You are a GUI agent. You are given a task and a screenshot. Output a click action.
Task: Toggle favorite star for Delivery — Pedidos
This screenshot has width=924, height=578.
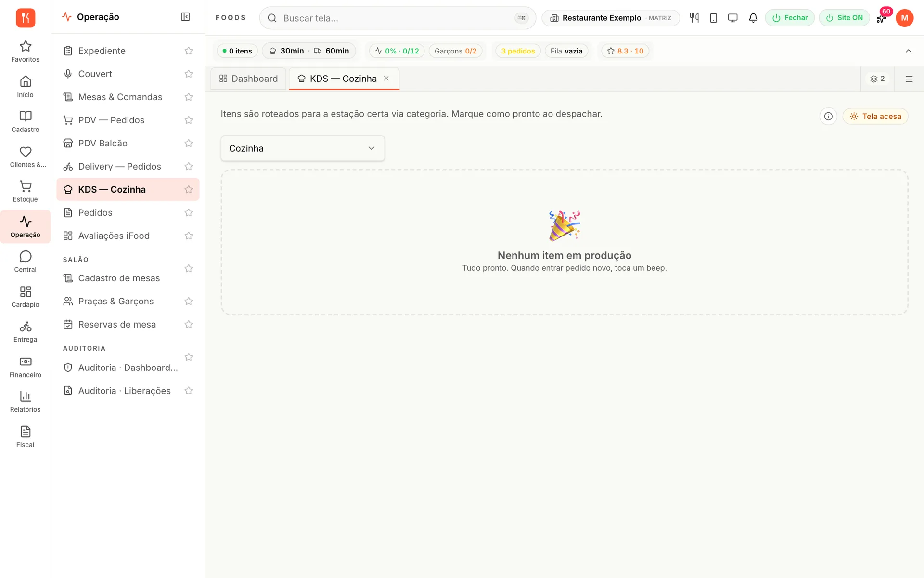pos(189,166)
